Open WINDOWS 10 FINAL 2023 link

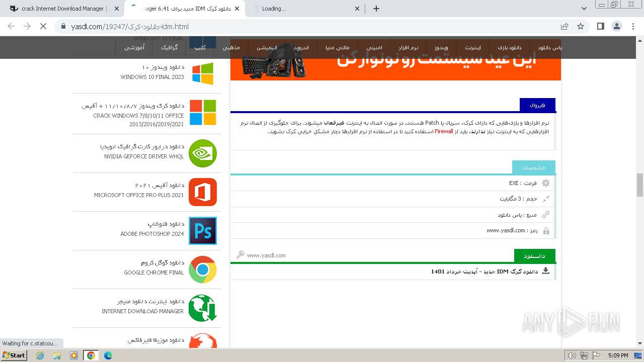(x=152, y=77)
